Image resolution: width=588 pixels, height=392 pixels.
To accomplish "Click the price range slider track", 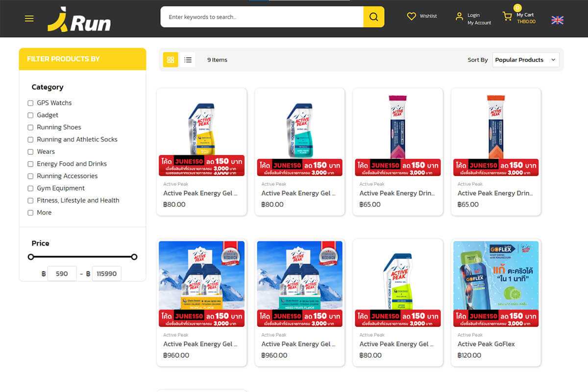I will tap(82, 257).
